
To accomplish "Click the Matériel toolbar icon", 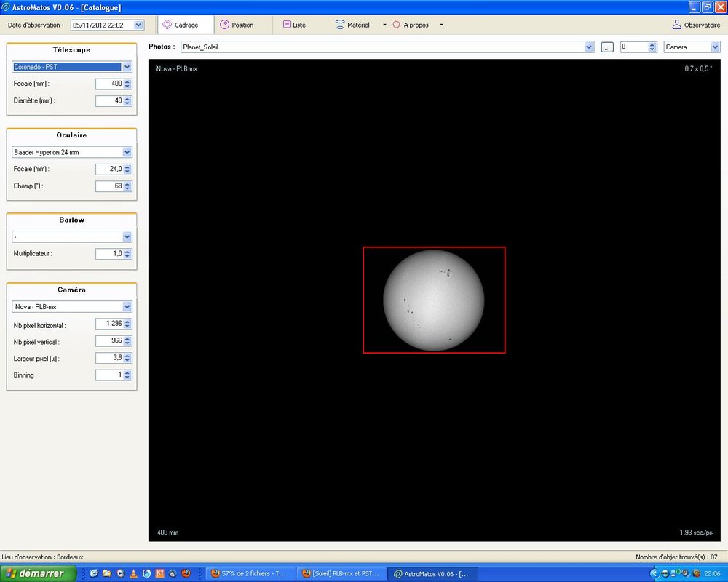I will [340, 25].
